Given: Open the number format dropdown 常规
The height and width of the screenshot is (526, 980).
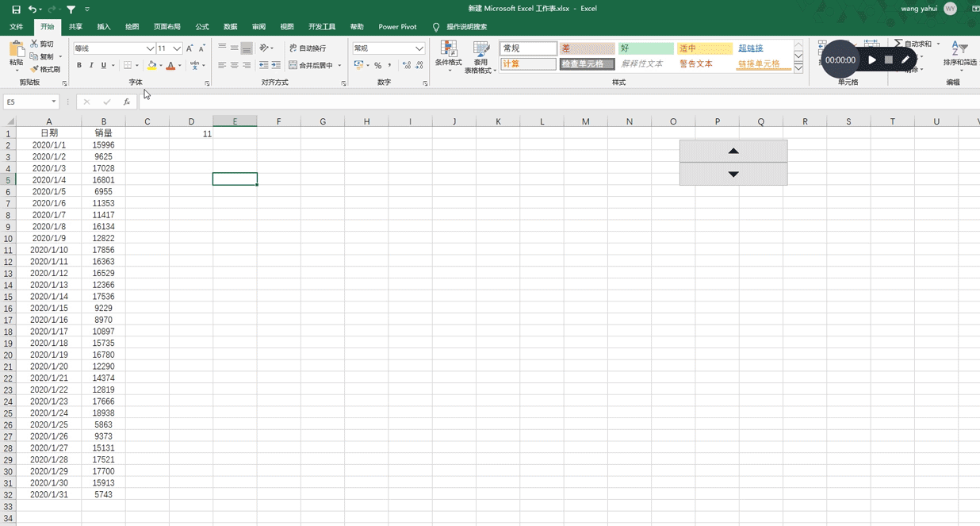Looking at the screenshot, I should [x=419, y=48].
